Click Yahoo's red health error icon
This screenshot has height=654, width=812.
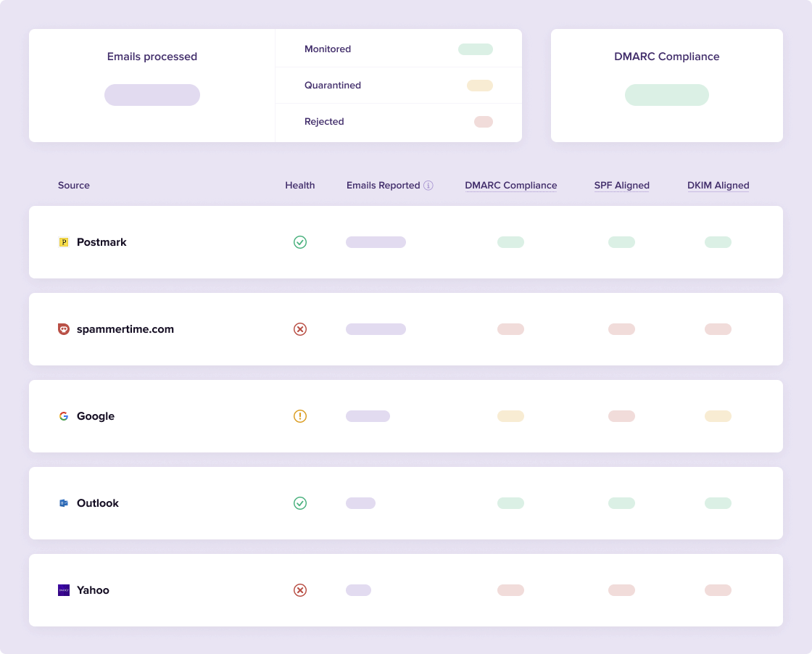(300, 590)
